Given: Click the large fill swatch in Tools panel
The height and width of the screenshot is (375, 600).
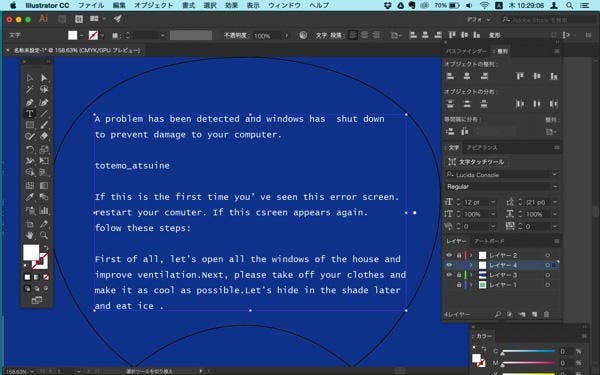Looking at the screenshot, I should click(x=31, y=253).
